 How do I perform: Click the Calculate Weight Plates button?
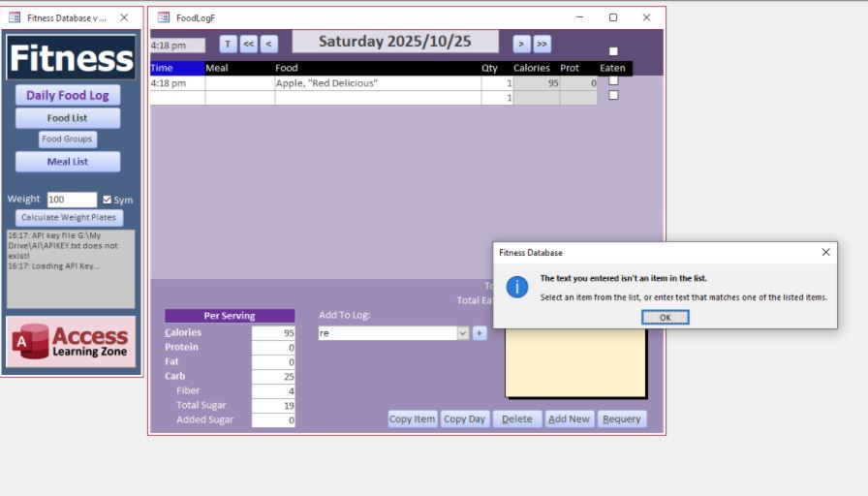point(68,217)
